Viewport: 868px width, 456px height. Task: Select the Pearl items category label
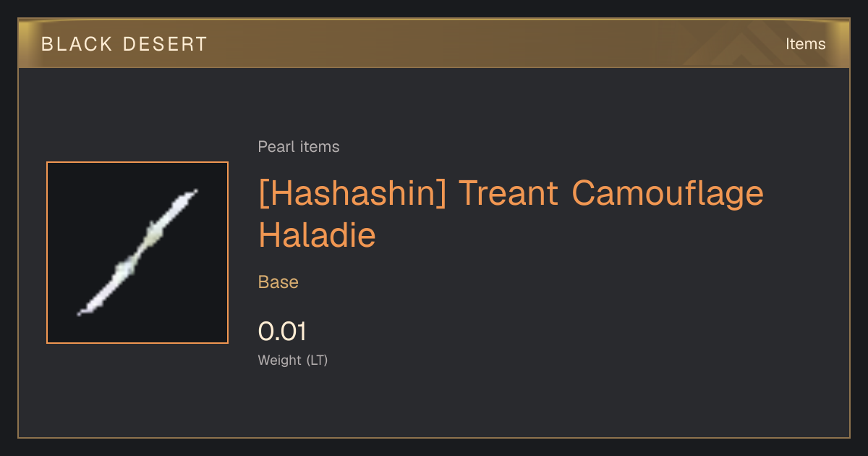pyautogui.click(x=299, y=147)
